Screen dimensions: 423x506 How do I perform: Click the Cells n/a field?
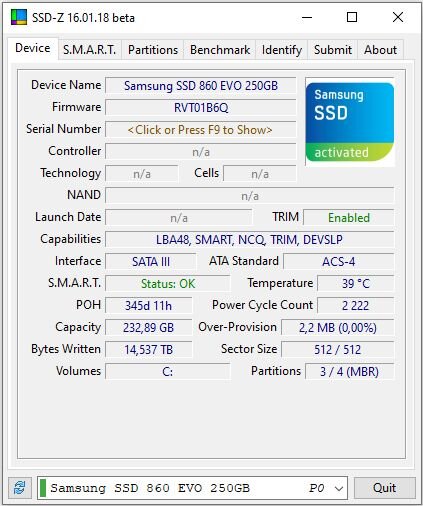260,174
